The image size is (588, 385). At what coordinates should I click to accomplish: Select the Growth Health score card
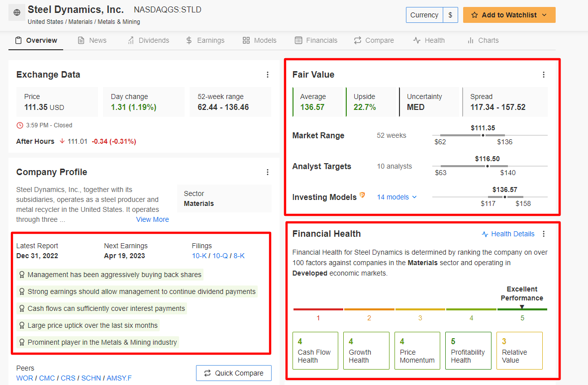(x=366, y=351)
